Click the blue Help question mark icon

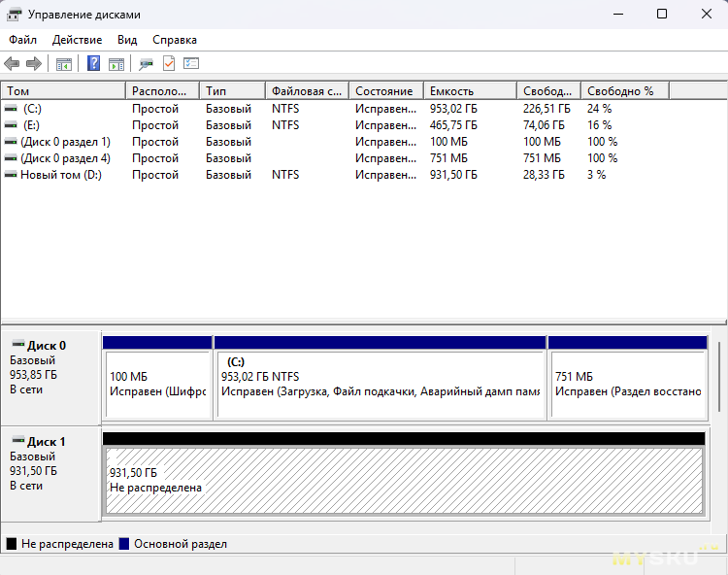tap(94, 64)
